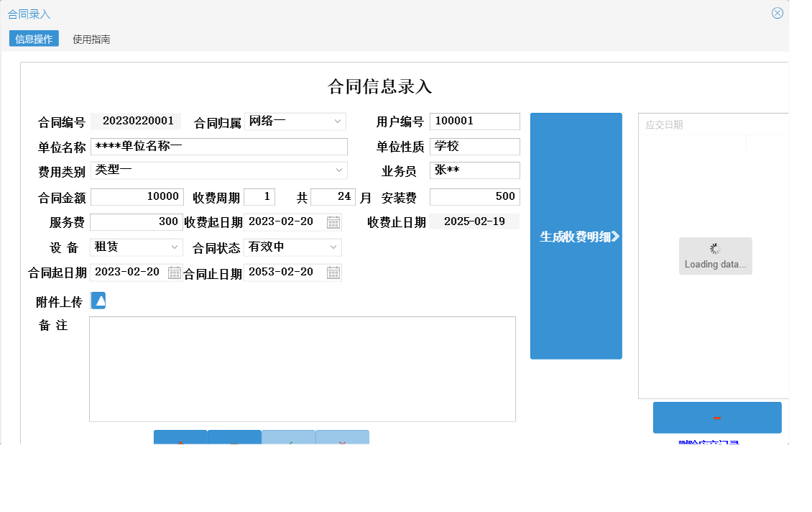Click the 收费周期 value field
The image size is (812, 512).
(259, 196)
